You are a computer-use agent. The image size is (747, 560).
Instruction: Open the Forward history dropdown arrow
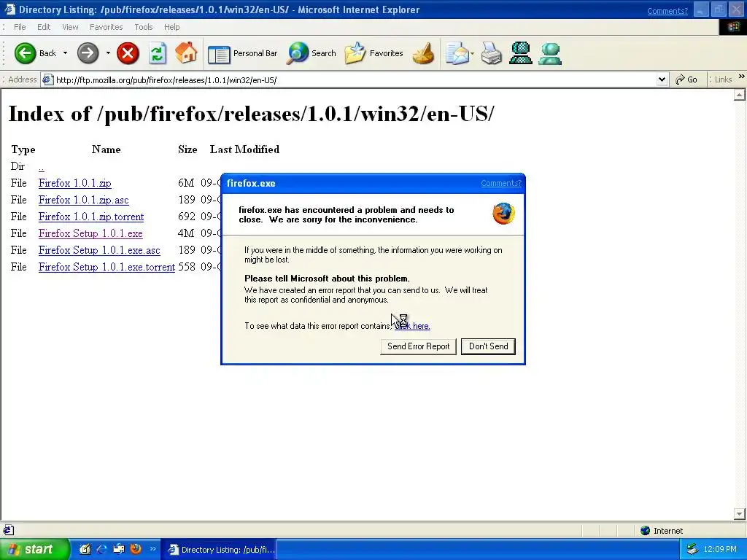108,52
